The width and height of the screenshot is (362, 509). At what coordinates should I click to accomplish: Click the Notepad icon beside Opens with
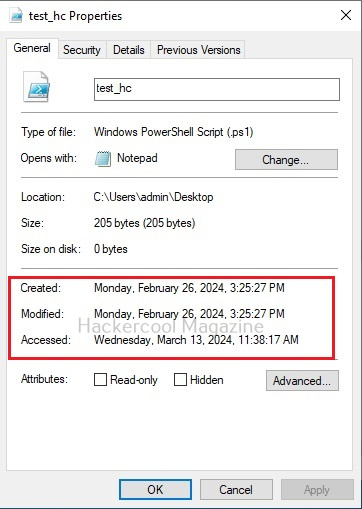coord(103,159)
